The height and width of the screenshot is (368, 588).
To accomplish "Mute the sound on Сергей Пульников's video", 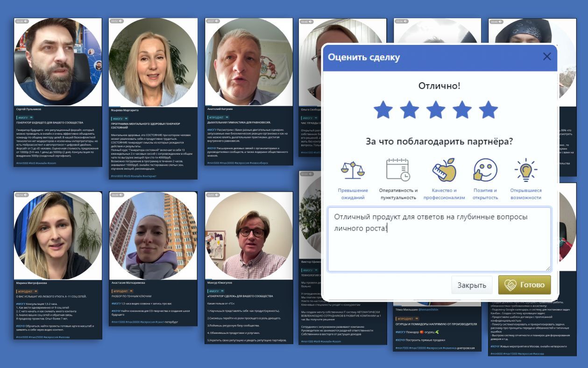I will click(x=26, y=22).
